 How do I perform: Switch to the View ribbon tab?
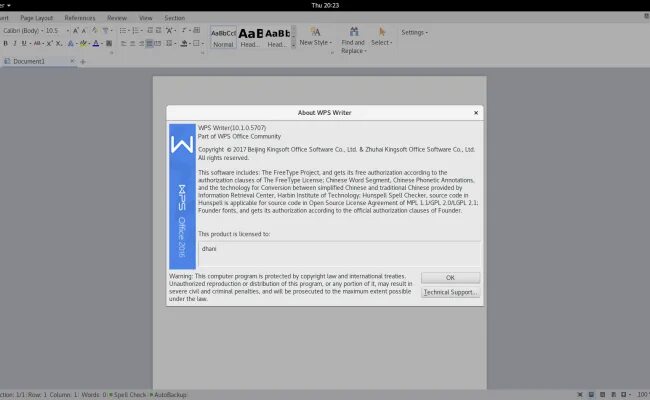point(146,18)
